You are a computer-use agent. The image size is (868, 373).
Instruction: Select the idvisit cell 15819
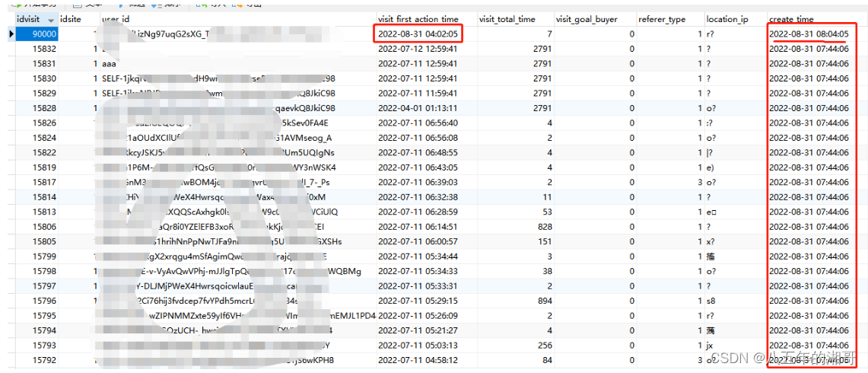(36, 167)
